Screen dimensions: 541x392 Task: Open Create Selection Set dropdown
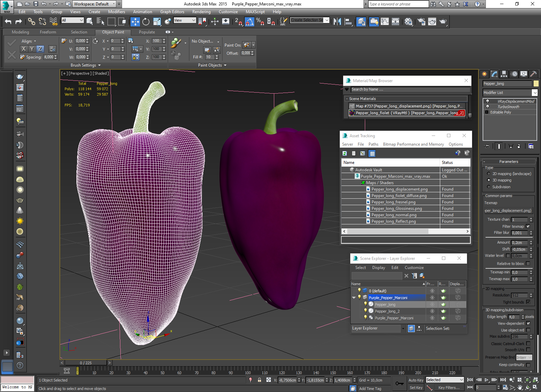(x=327, y=20)
